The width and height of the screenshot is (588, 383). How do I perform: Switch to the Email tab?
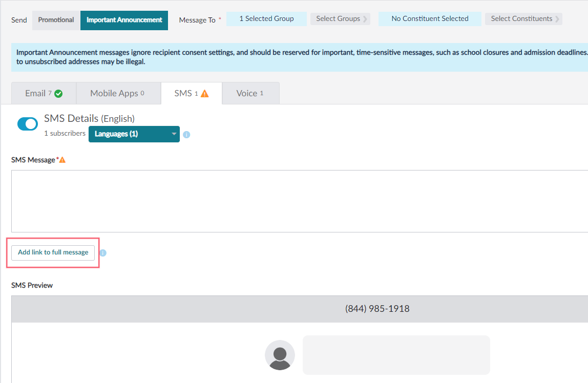tap(44, 93)
